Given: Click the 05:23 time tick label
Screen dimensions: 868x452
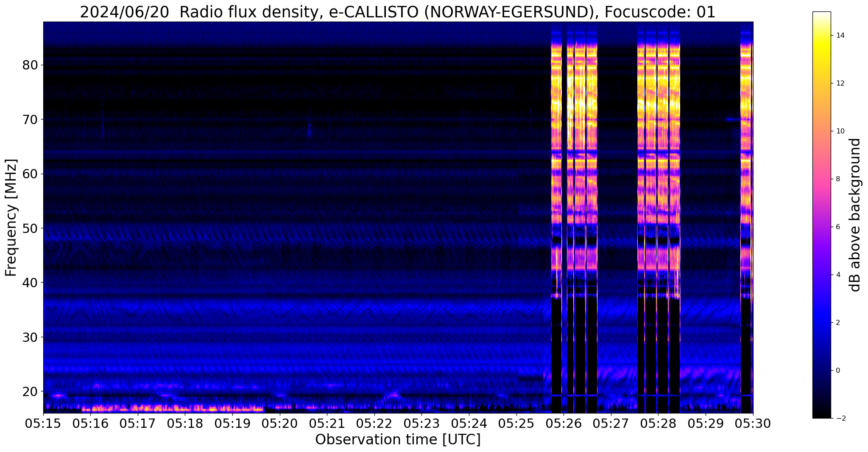Looking at the screenshot, I should click(x=421, y=423).
